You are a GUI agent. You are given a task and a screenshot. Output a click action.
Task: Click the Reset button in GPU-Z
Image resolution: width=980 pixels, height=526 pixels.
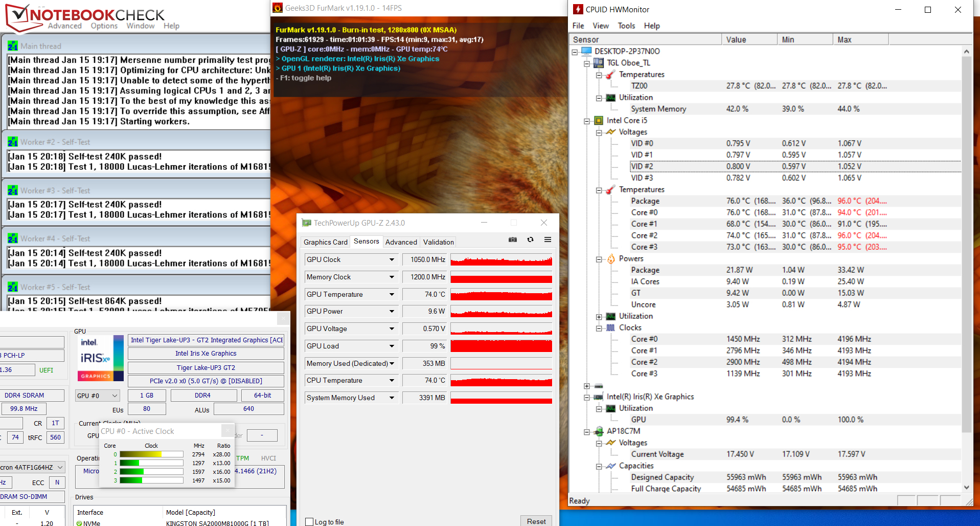[536, 521]
